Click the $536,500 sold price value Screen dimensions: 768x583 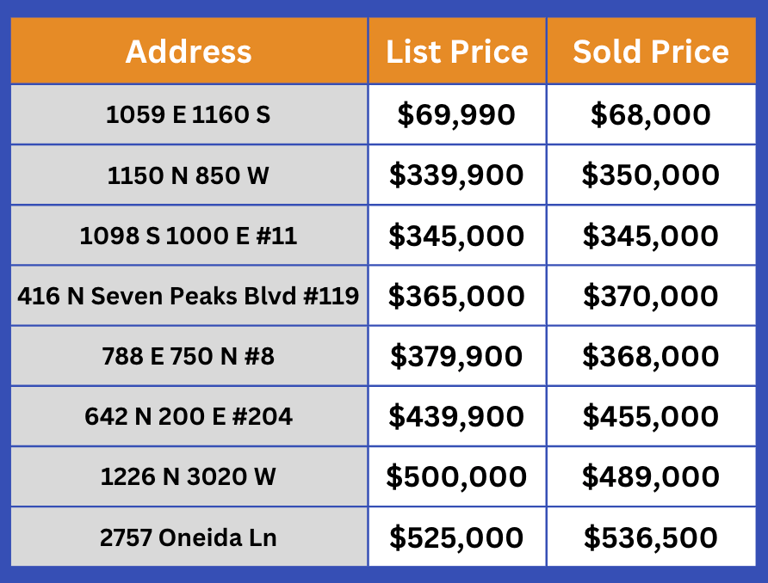[x=651, y=537]
